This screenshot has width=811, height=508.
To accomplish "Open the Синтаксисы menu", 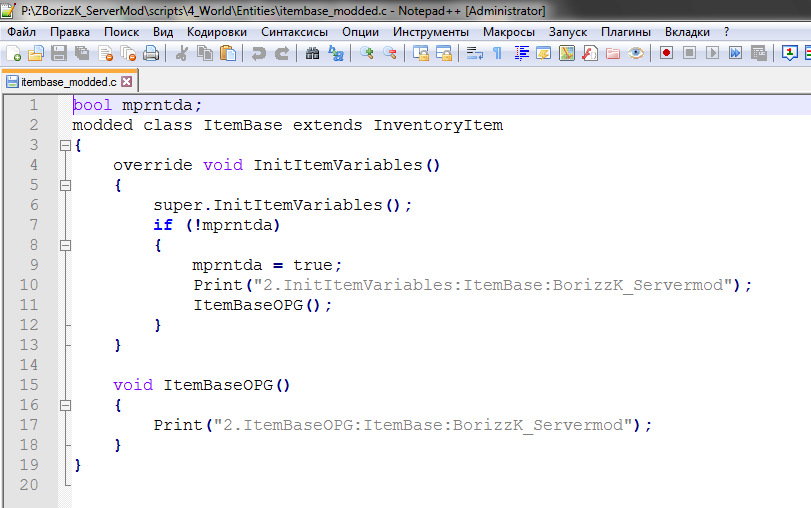I will (294, 32).
